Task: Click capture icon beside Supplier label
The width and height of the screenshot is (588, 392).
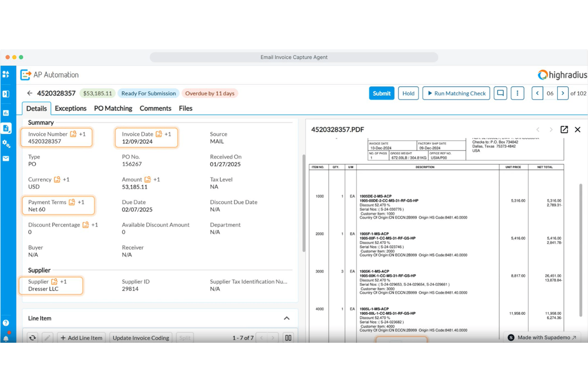Action: click(x=54, y=282)
